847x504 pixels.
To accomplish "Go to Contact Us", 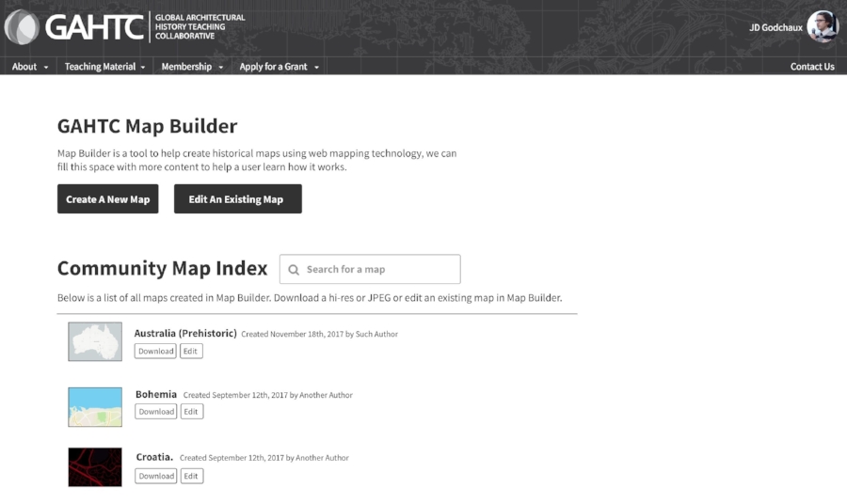I will pyautogui.click(x=812, y=67).
